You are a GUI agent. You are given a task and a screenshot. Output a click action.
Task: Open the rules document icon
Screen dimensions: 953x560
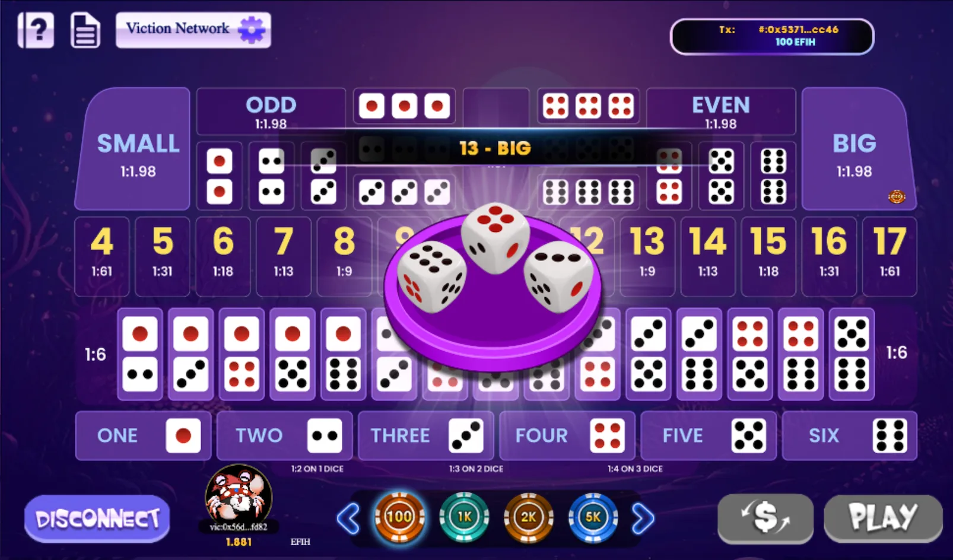pos(85,30)
